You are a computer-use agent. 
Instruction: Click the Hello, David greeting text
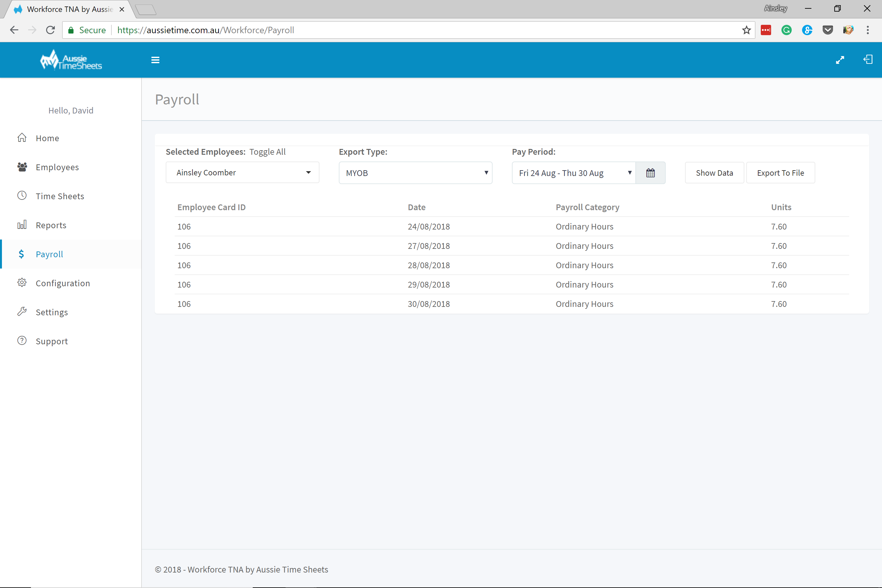71,111
